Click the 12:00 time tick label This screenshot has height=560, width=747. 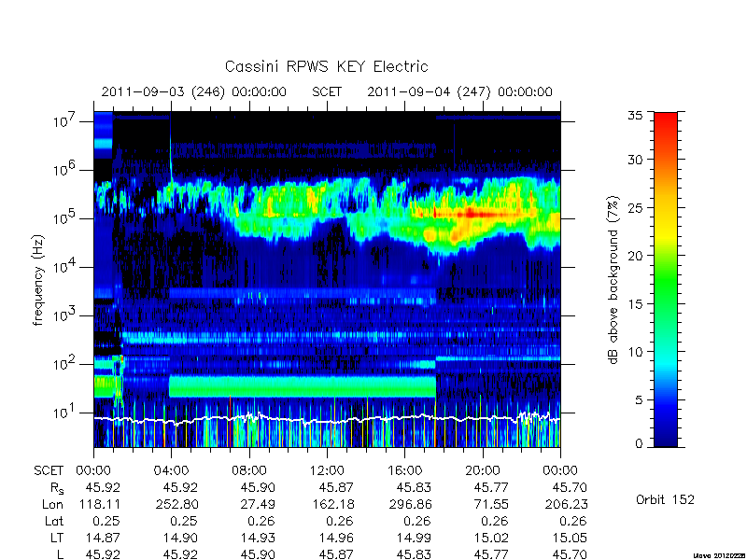tap(327, 470)
